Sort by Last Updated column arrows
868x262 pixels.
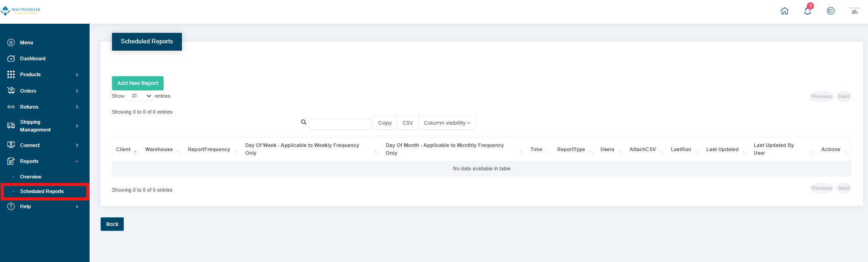coord(745,152)
